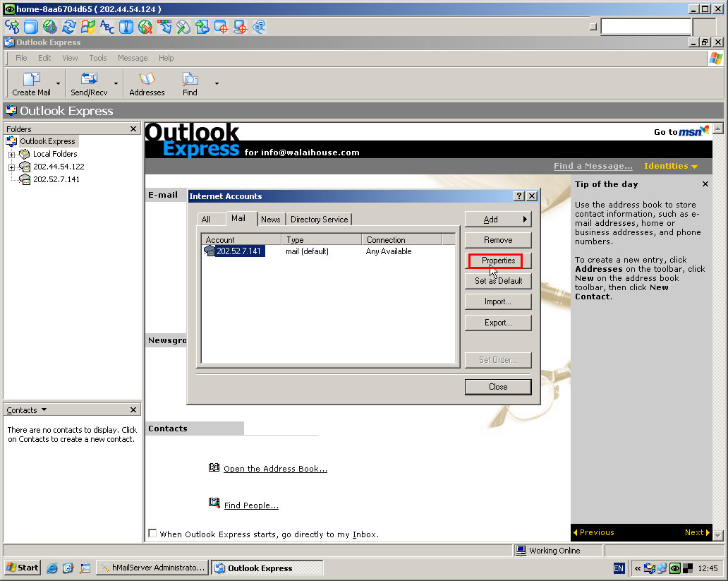Click the globe with red X disconnect icon
The width and height of the screenshot is (728, 581).
click(145, 27)
